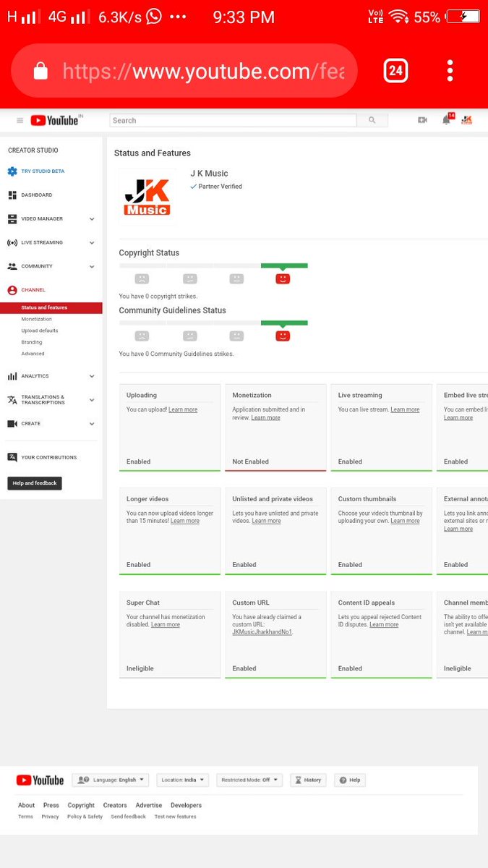Click the JK Music channel logo thumbnail
The width and height of the screenshot is (488, 868).
pos(147,197)
